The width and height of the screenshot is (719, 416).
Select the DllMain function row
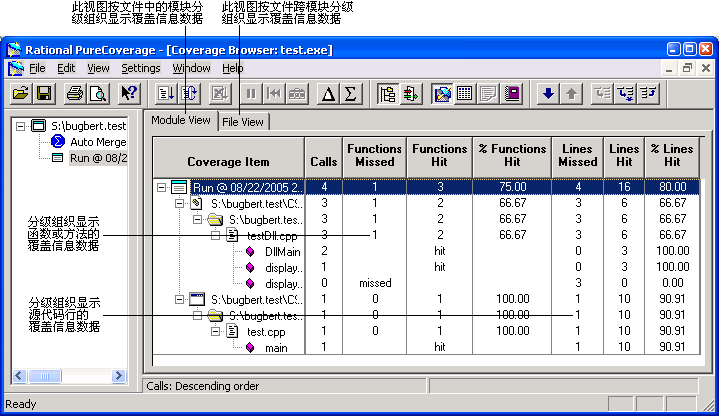click(x=282, y=252)
